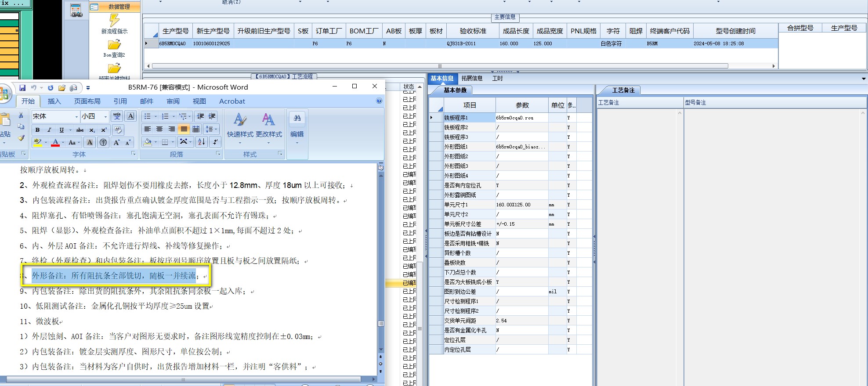This screenshot has width=868, height=386.
Task: Open the font size 小四 dropdown
Action: click(105, 116)
